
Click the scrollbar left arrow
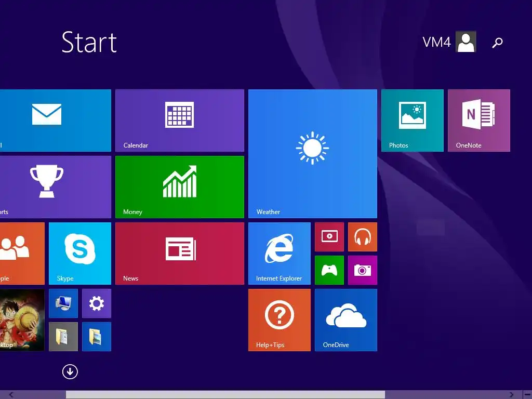pos(11,395)
